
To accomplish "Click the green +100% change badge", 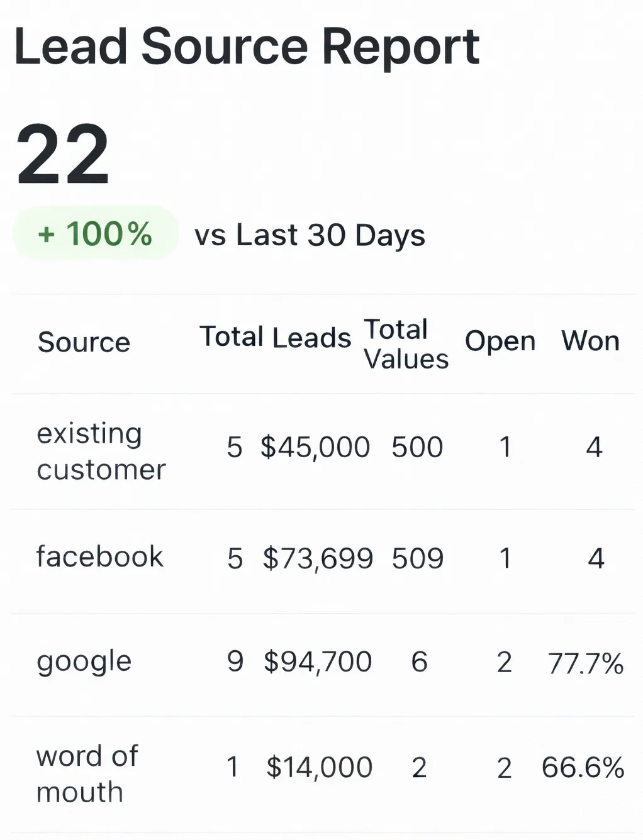I will pyautogui.click(x=95, y=234).
